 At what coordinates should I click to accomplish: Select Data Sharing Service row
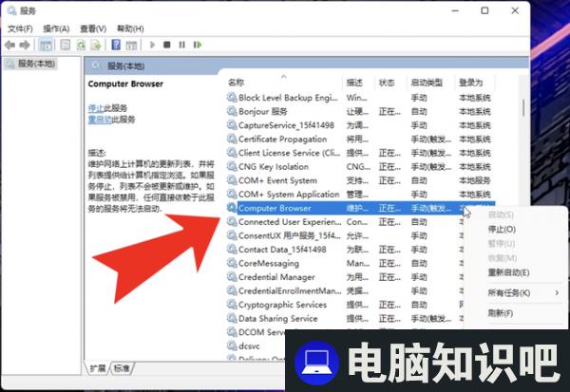click(x=345, y=319)
